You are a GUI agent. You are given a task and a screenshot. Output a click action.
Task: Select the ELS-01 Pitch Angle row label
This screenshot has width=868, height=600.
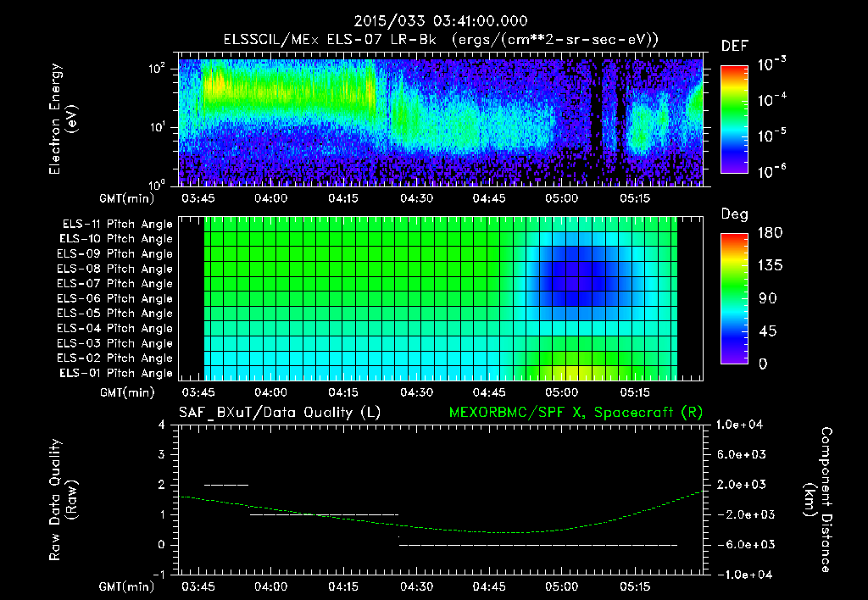[116, 373]
